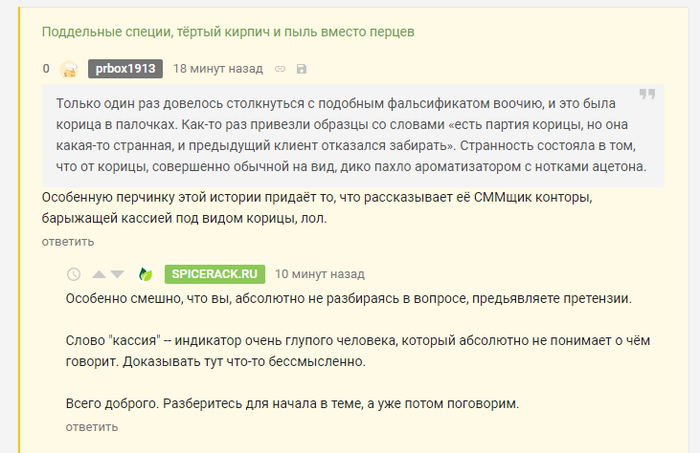Open the post title about fake spices
The height and width of the screenshot is (453, 700).
[x=228, y=32]
